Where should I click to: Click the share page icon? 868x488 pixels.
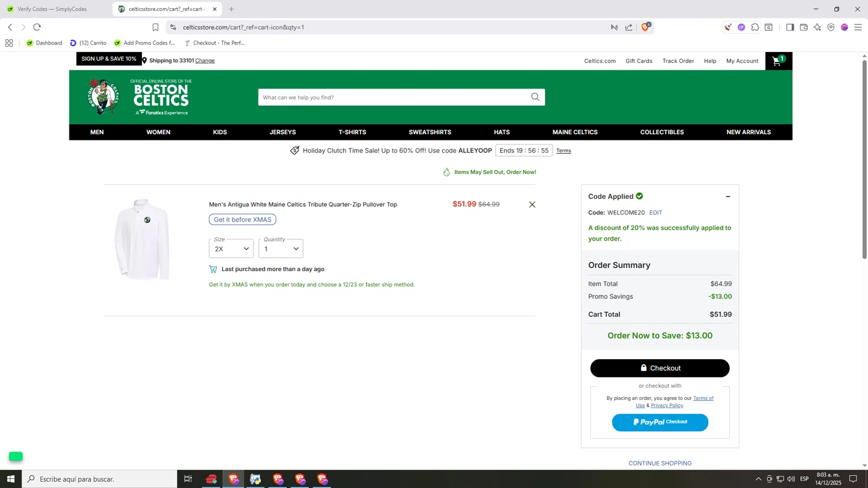pos(629,27)
